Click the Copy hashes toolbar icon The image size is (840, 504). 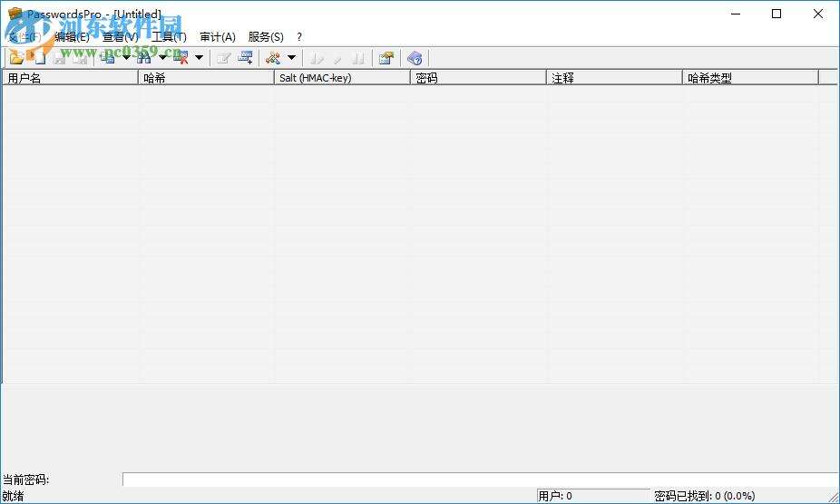pos(108,58)
